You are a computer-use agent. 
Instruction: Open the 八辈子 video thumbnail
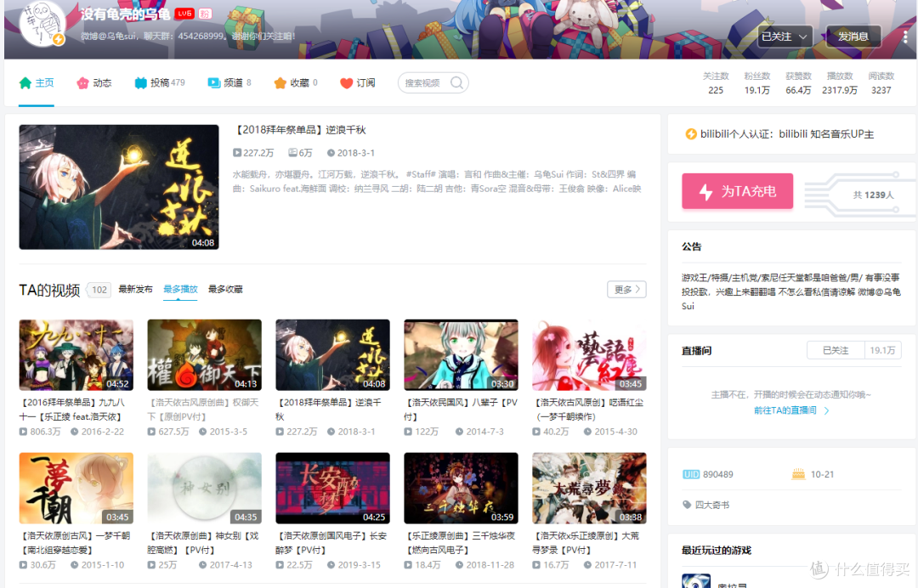[461, 355]
